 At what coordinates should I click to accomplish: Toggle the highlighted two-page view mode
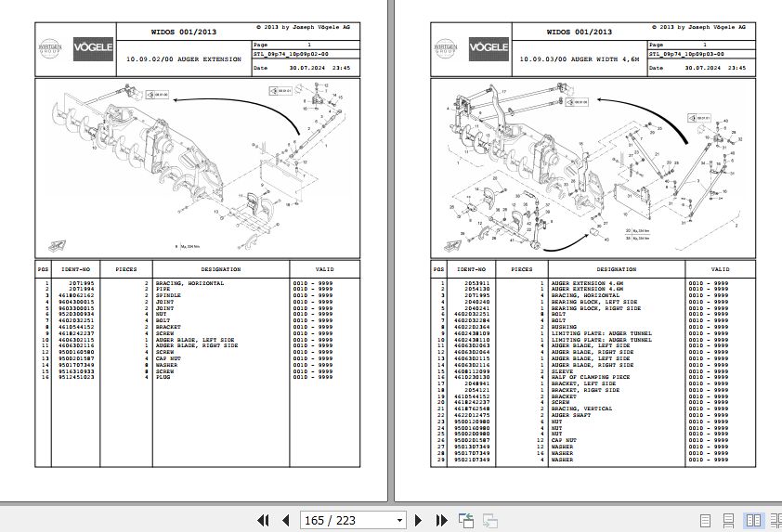pyautogui.click(x=753, y=521)
